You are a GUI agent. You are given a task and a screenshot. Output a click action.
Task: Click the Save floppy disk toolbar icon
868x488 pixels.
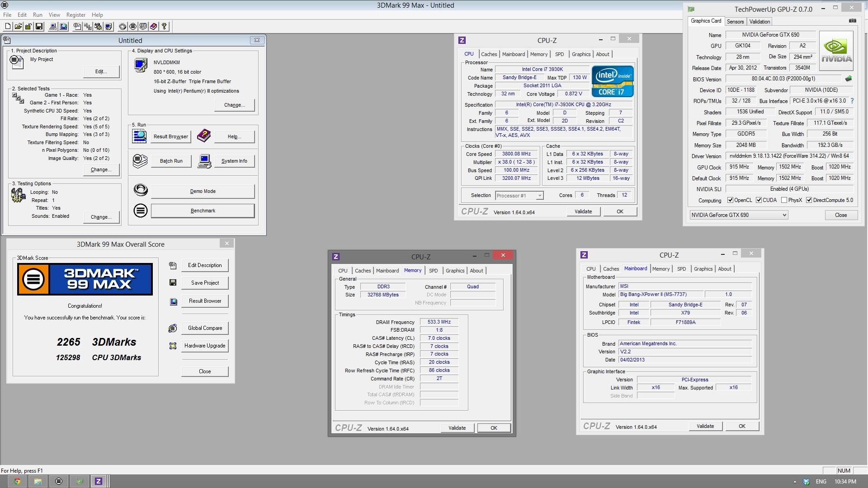pyautogui.click(x=39, y=26)
